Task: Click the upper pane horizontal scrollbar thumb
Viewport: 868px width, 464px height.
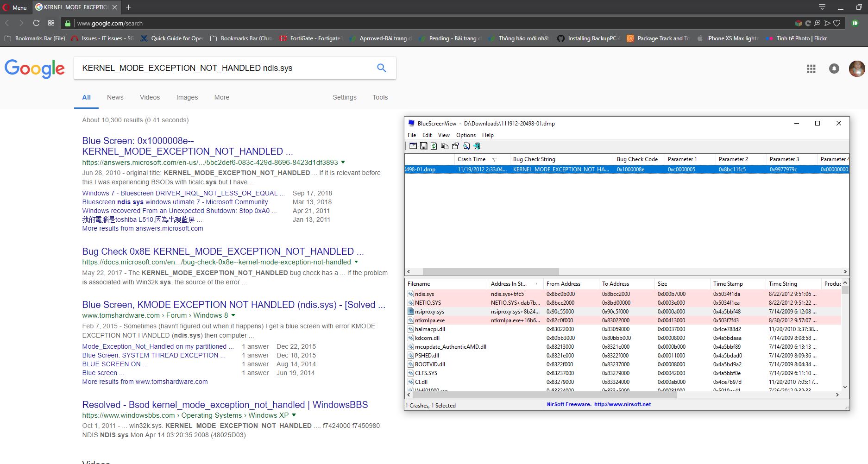Action: 491,272
